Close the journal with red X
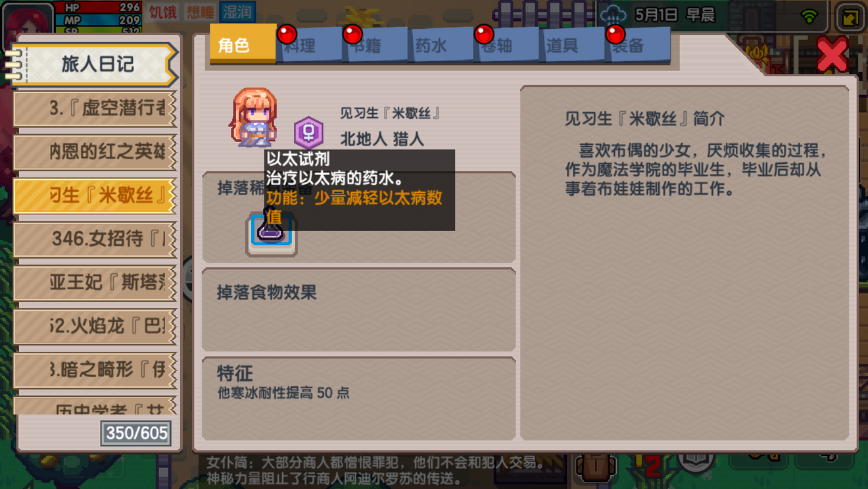 click(832, 54)
